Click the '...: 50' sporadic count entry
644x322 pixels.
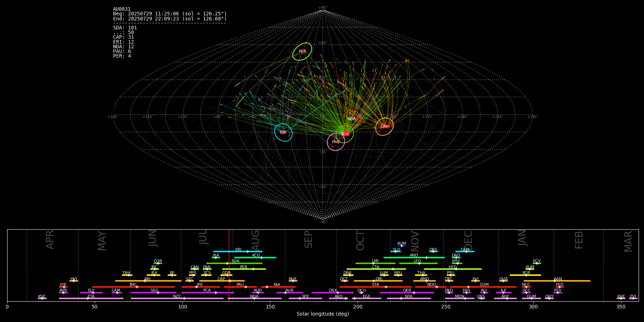[123, 33]
